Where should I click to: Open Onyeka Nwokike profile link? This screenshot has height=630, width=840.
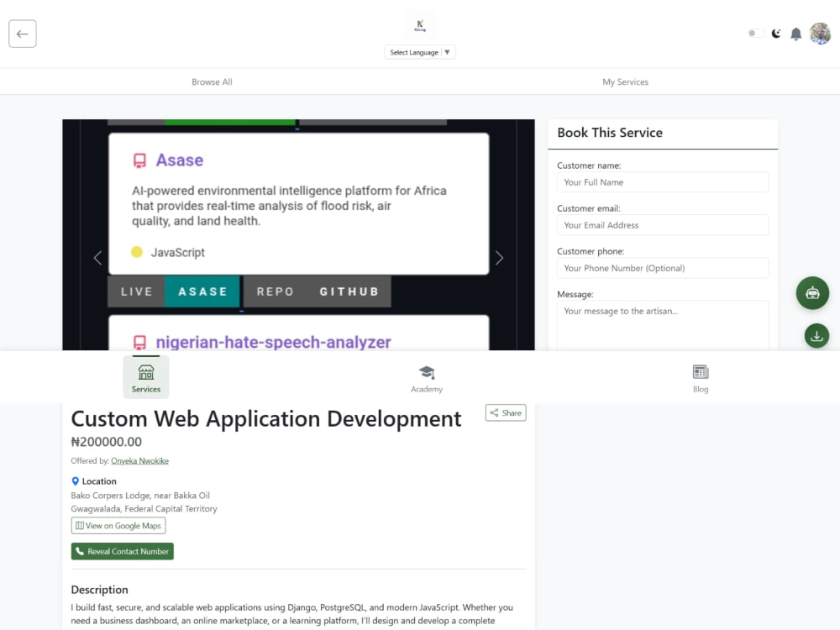[x=139, y=460]
